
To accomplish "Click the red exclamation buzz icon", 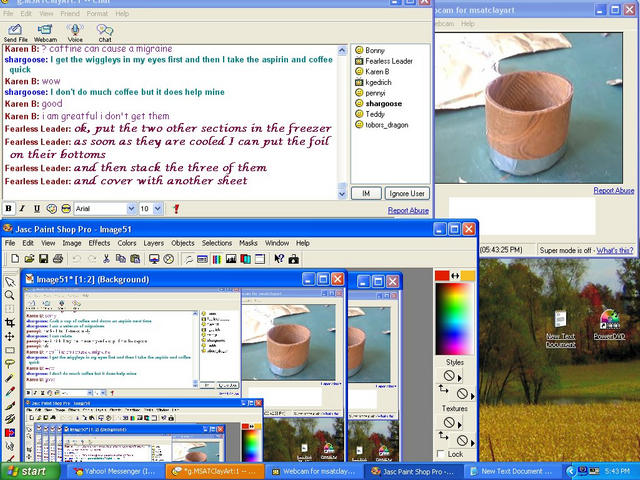I will [176, 209].
